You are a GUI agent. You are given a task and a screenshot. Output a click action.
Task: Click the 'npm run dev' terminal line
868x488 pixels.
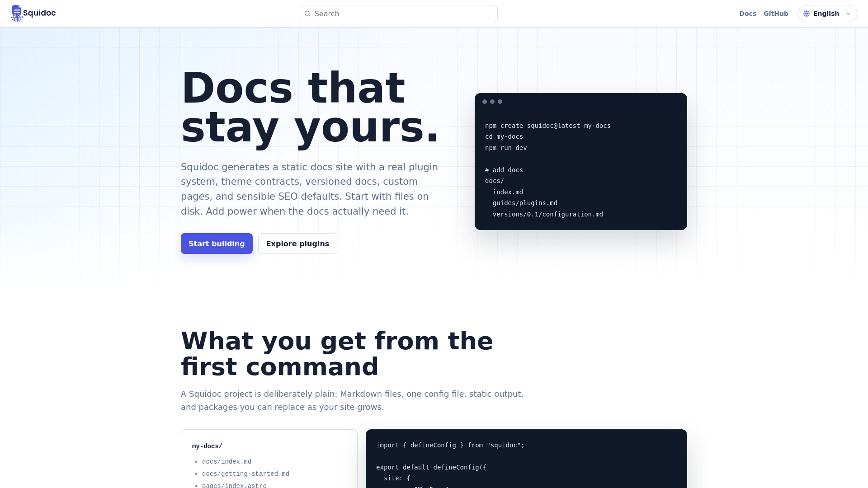point(506,148)
